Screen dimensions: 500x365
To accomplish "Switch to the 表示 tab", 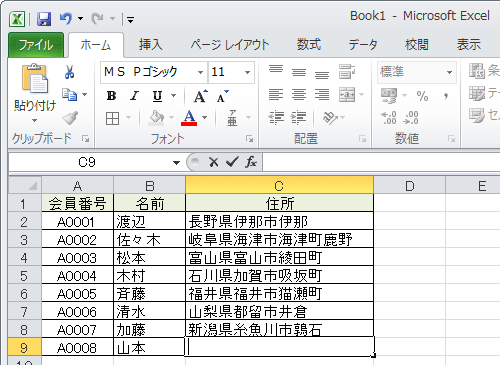I will click(469, 45).
